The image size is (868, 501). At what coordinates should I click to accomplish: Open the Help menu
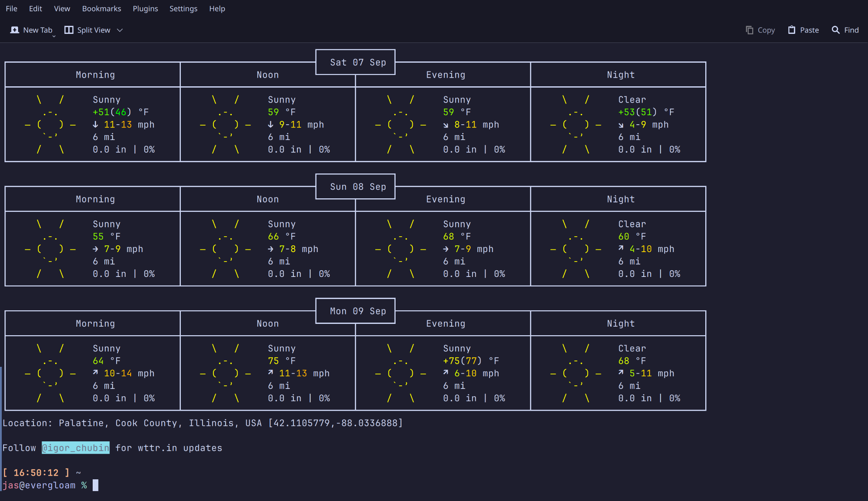217,9
